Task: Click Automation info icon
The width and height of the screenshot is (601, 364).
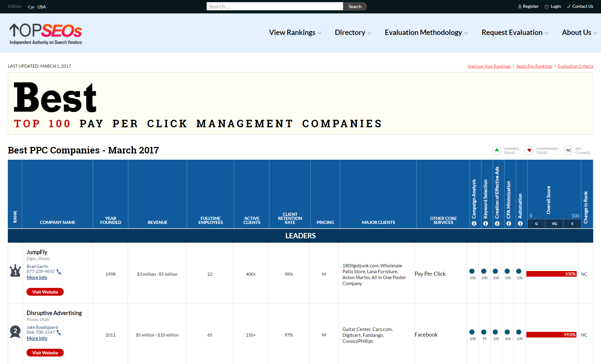Action: click(520, 223)
